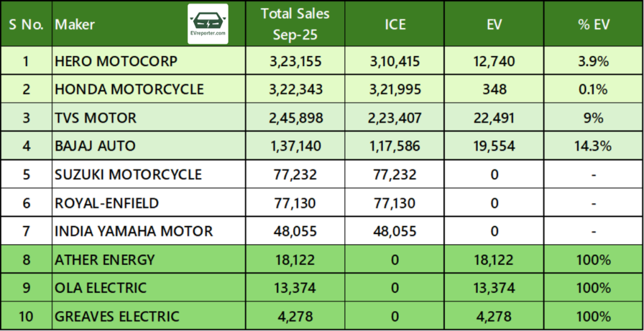This screenshot has width=644, height=331.
Task: Click SUZUKI MOTORCYCLE maker cell
Action: [x=128, y=174]
